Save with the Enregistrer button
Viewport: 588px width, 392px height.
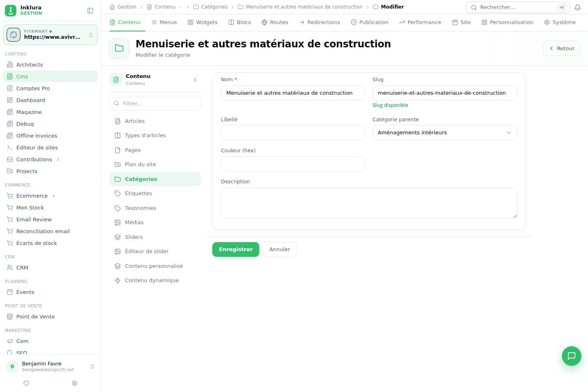point(236,249)
